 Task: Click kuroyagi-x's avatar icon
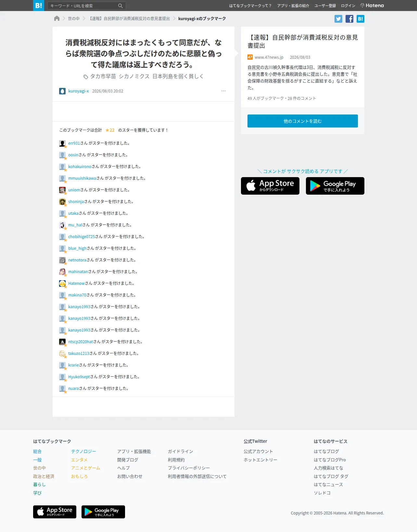tap(62, 91)
